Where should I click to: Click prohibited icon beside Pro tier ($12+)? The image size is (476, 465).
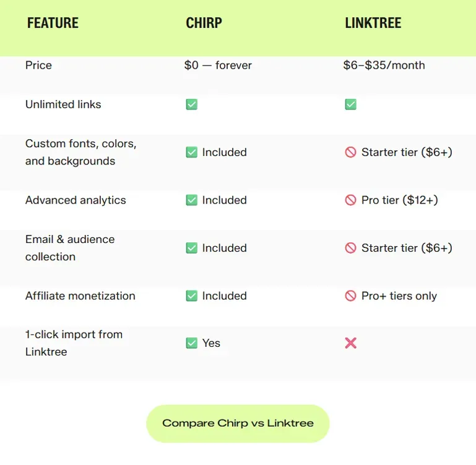(x=350, y=200)
